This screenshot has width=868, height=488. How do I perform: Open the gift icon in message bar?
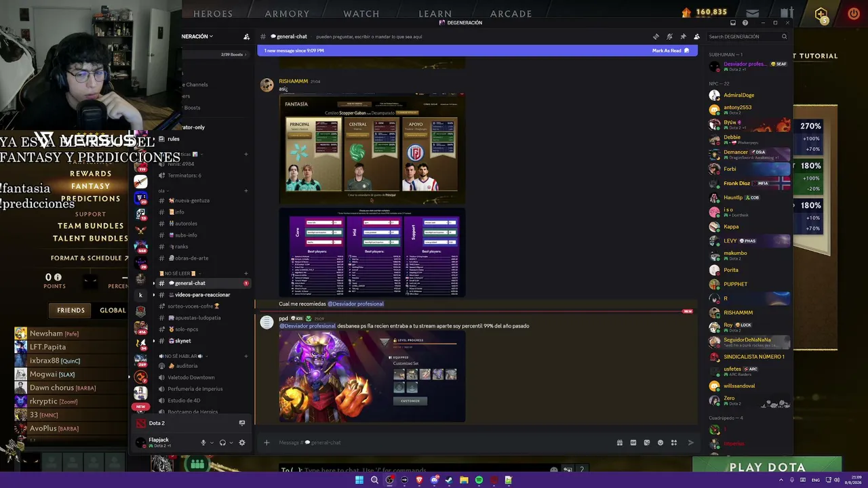click(620, 443)
